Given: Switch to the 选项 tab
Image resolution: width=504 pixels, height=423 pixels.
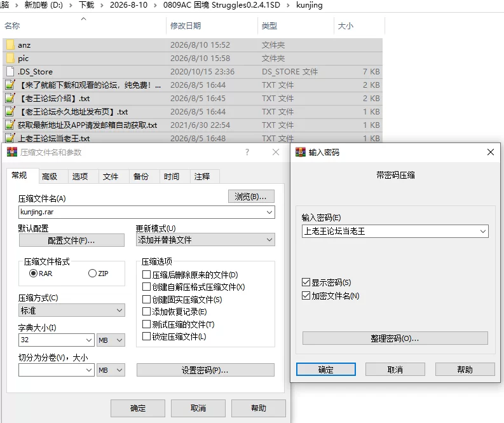Looking at the screenshot, I should pos(80,176).
